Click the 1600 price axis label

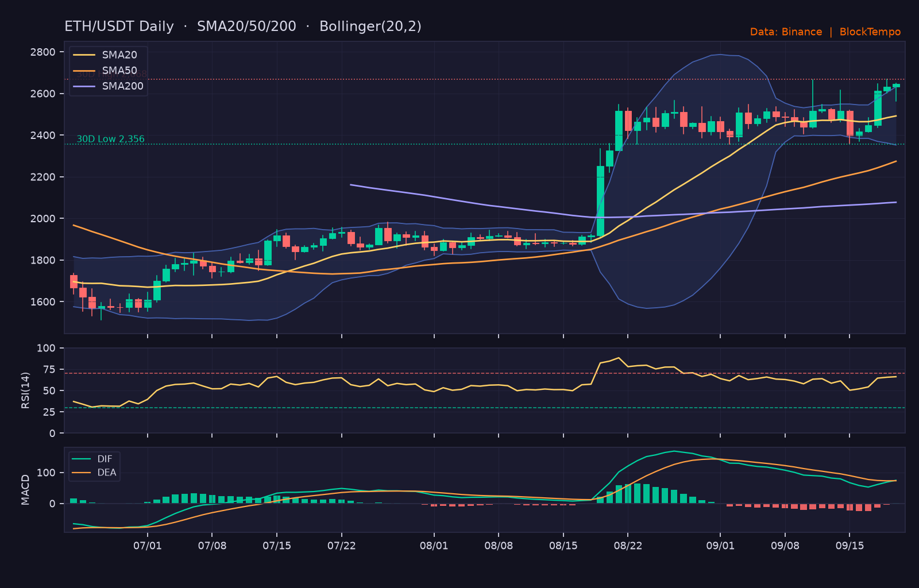[x=43, y=302]
